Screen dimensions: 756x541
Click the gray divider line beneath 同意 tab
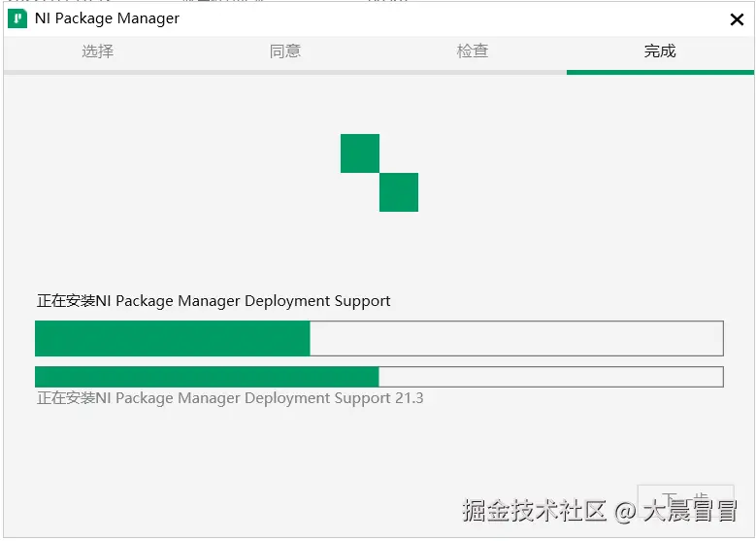pyautogui.click(x=285, y=72)
